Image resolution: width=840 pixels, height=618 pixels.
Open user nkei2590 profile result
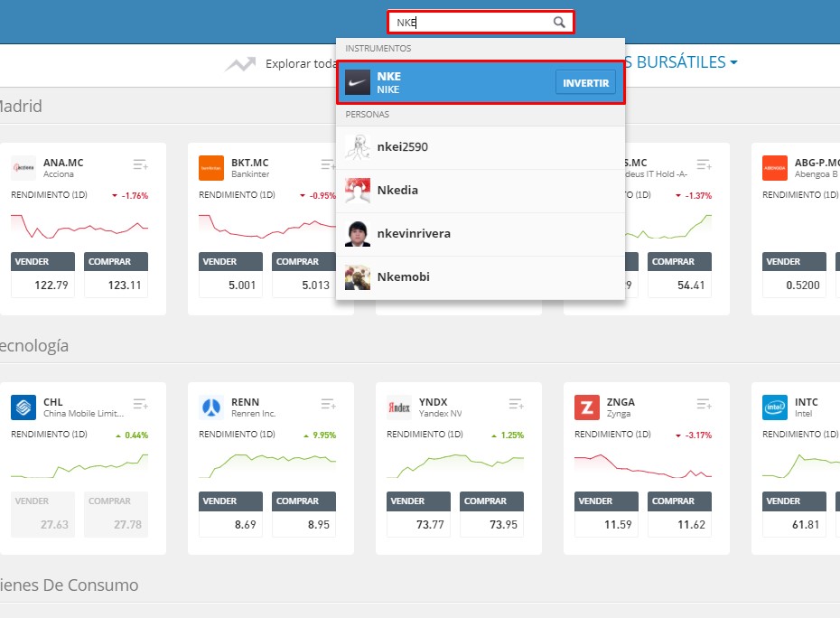click(481, 147)
